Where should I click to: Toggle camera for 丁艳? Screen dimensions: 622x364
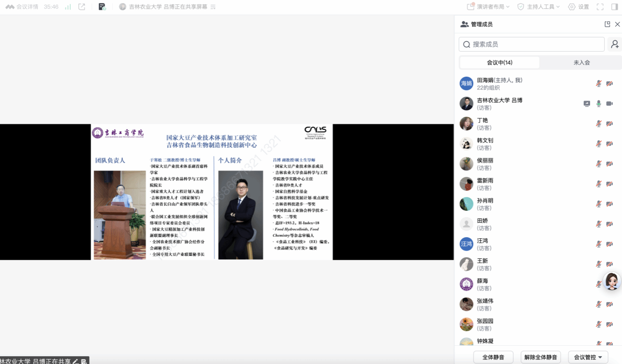coord(609,124)
